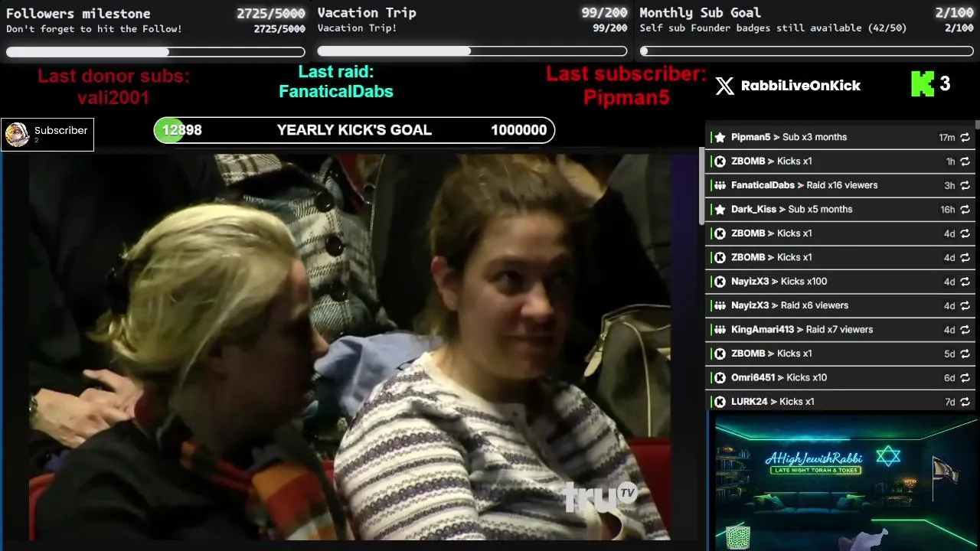
Task: Click the Followers milestone progress bar
Action: (x=155, y=52)
